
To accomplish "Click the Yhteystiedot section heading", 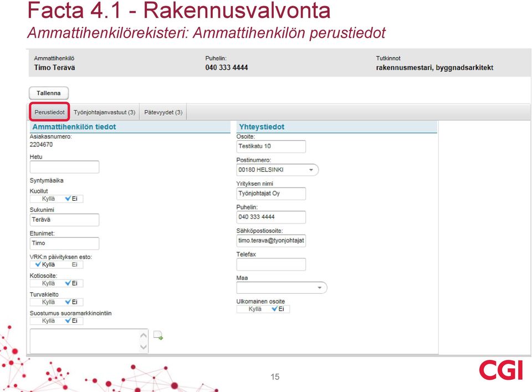I will click(x=262, y=127).
